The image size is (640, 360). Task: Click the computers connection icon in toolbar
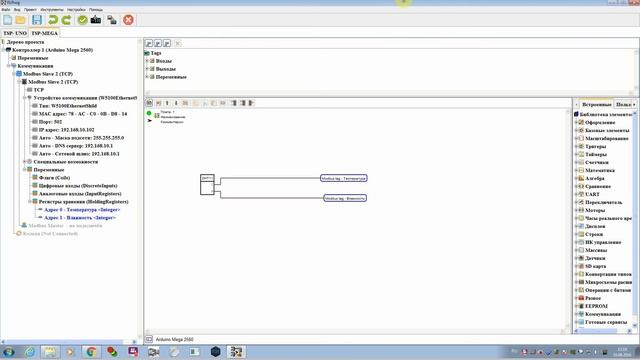coord(112,20)
